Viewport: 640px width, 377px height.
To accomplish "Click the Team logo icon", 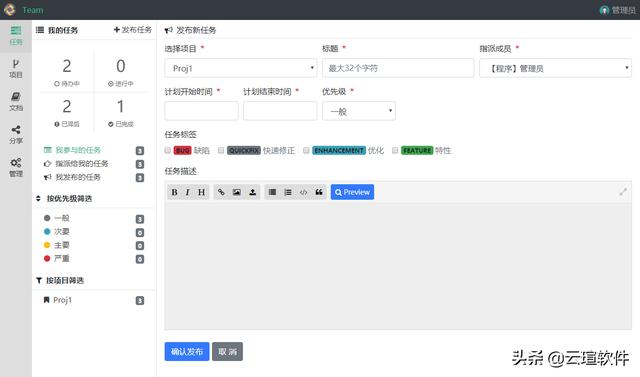I will coord(9,9).
